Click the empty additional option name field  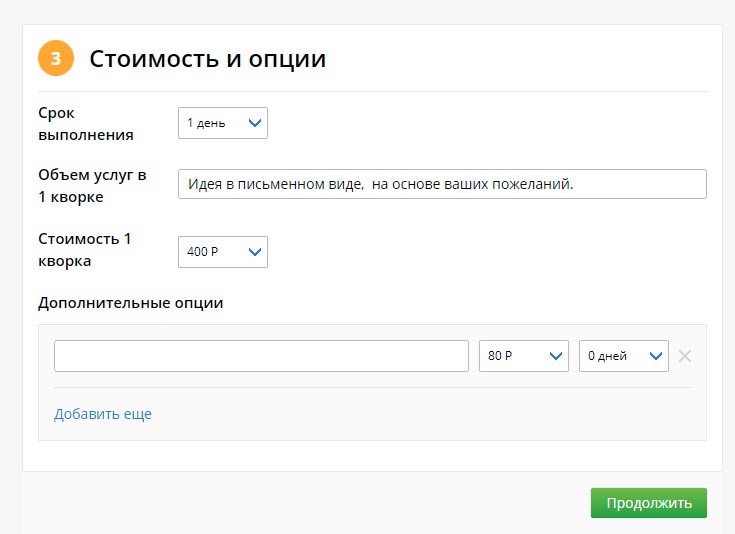pyautogui.click(x=261, y=356)
